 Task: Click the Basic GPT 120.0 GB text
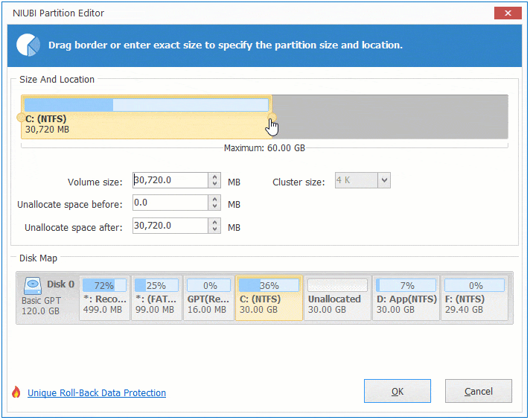point(41,306)
